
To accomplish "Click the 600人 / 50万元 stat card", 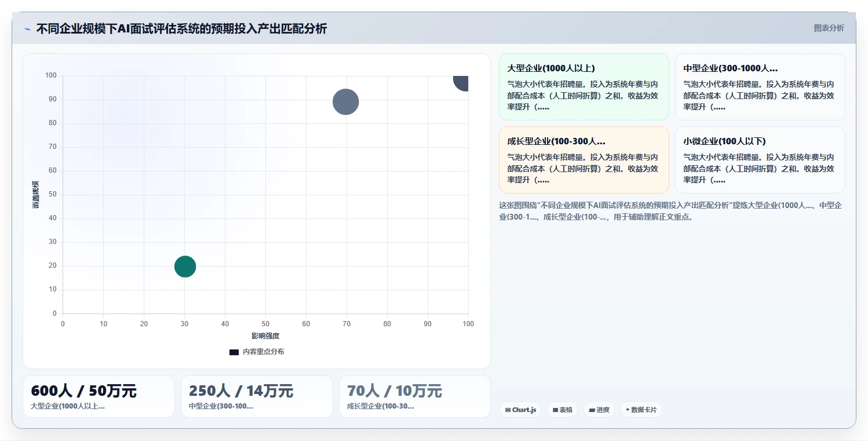I will (x=99, y=396).
